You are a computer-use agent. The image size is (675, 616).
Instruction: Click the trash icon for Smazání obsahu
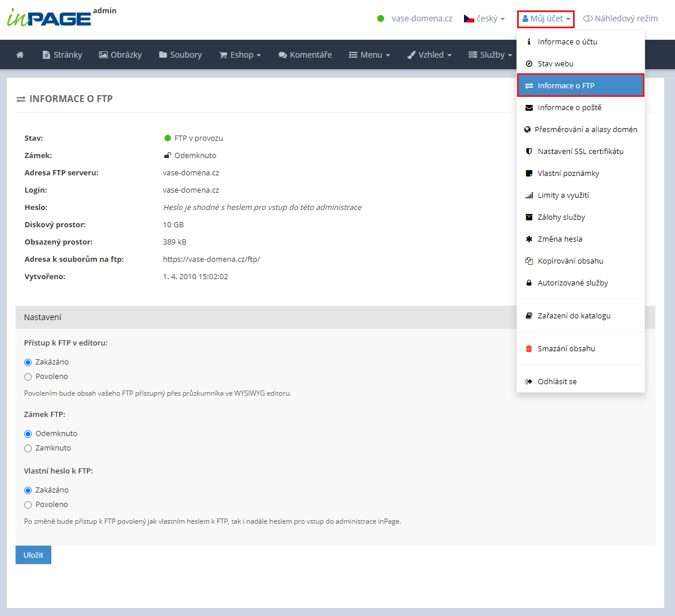tap(529, 348)
